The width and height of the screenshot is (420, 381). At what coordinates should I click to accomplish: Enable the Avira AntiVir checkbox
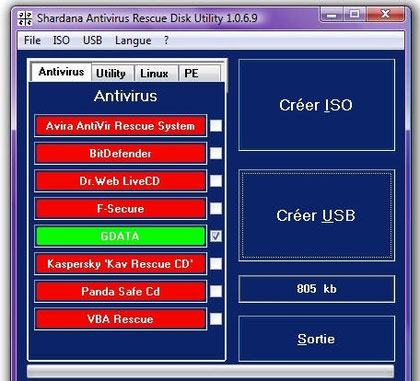[x=216, y=126]
